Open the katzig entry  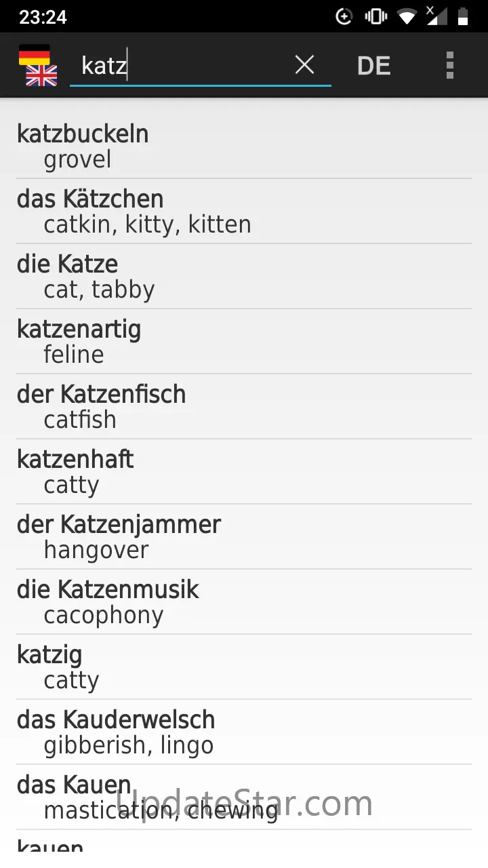244,667
